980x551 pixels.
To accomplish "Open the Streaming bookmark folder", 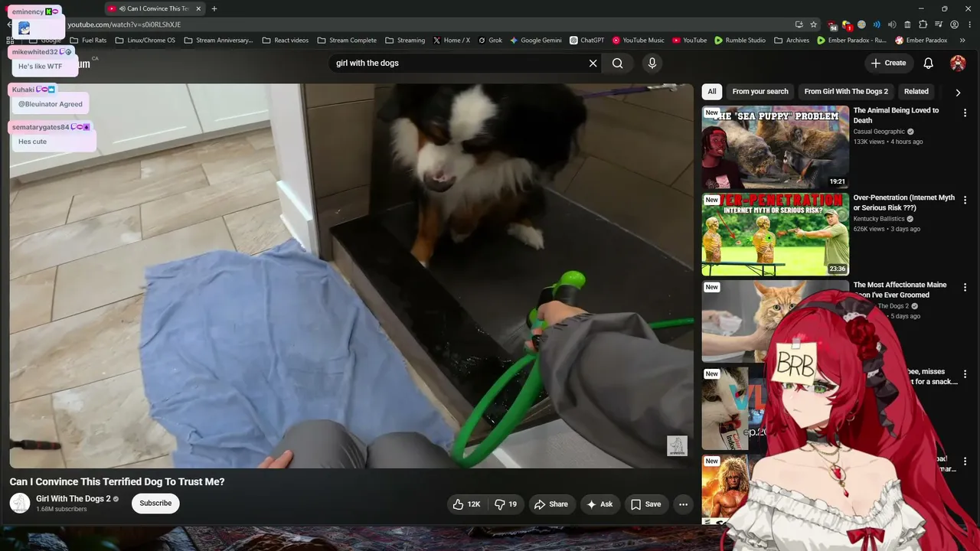I will (x=404, y=41).
